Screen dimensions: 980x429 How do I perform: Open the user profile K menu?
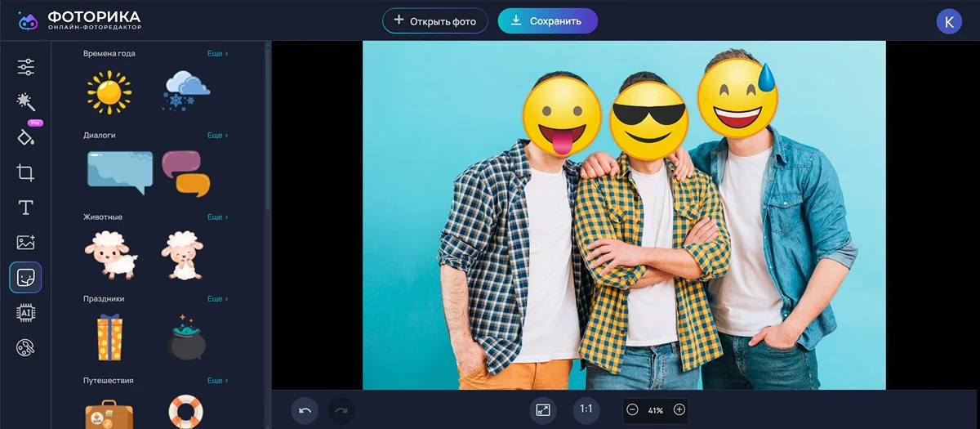click(x=948, y=22)
